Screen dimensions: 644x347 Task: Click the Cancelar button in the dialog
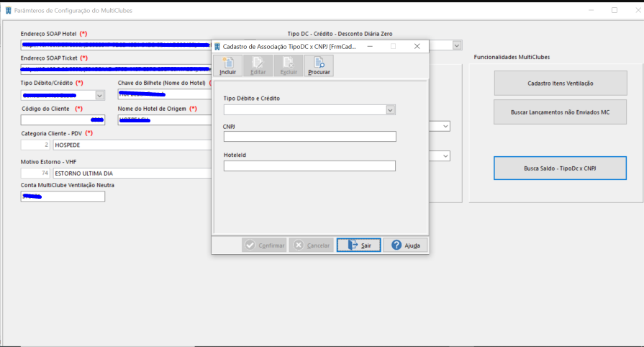click(x=312, y=245)
